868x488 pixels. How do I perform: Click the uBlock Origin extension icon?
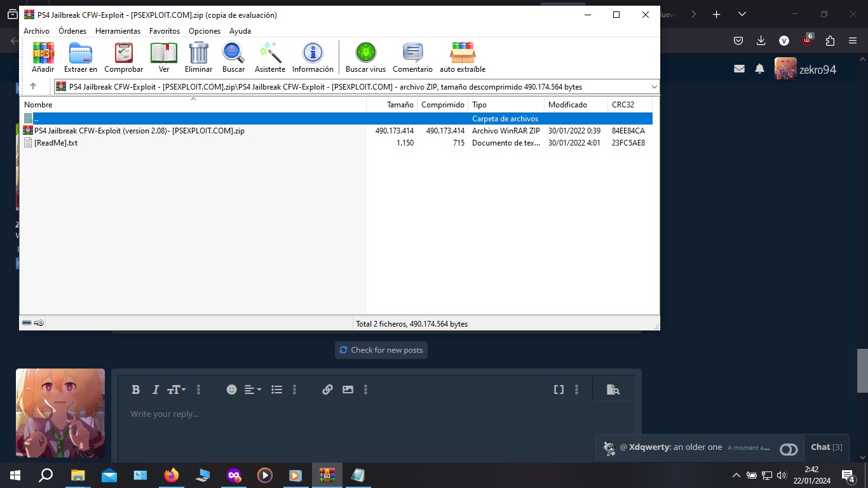pos(807,40)
